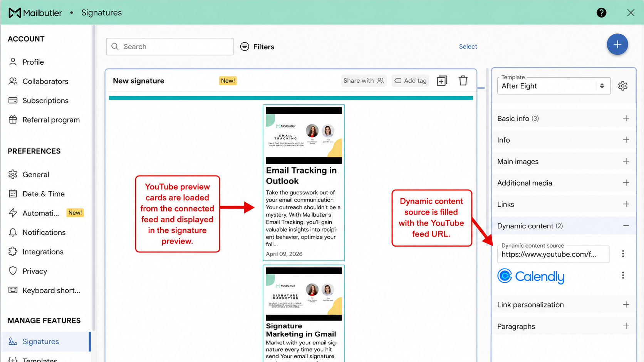
Task: Open the After Eight template dropdown
Action: click(x=553, y=86)
